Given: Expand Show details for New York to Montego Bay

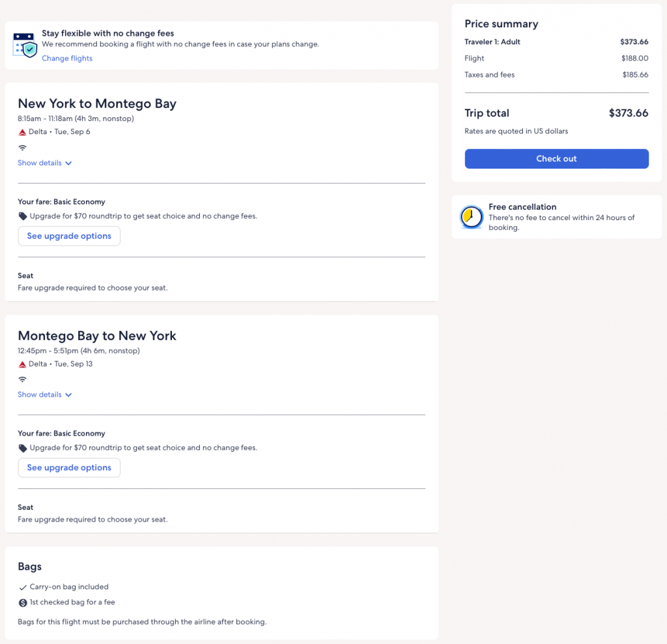Looking at the screenshot, I should 44,163.
